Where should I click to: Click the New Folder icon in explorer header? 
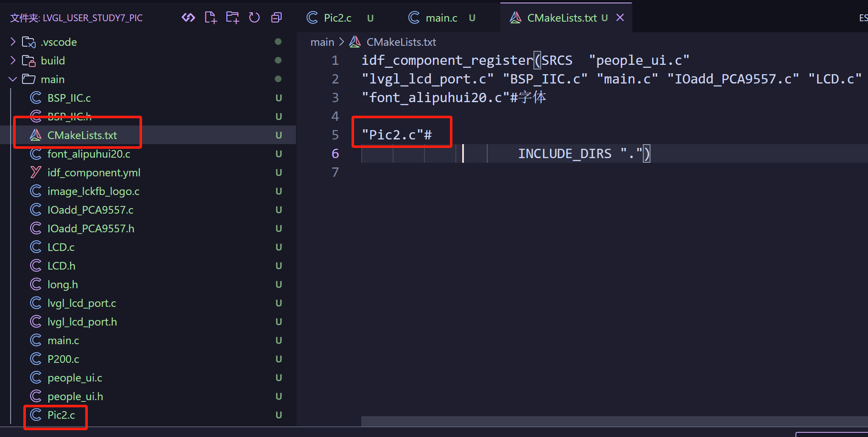(x=232, y=17)
